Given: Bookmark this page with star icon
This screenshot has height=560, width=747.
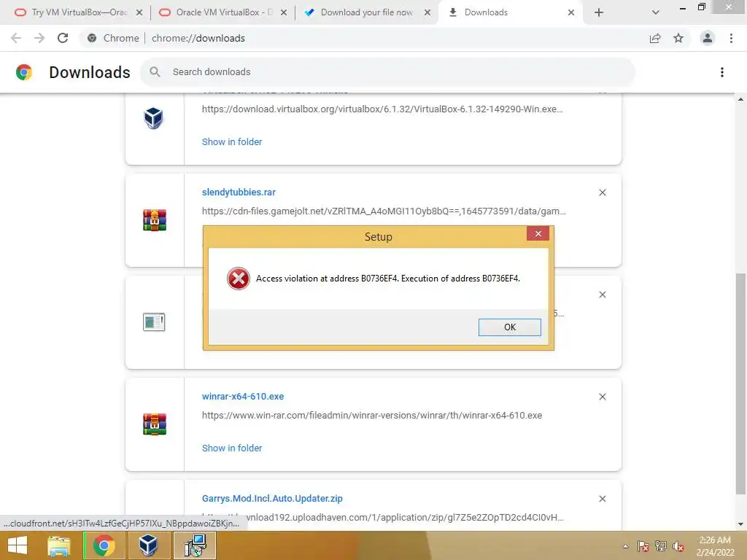Looking at the screenshot, I should point(678,38).
